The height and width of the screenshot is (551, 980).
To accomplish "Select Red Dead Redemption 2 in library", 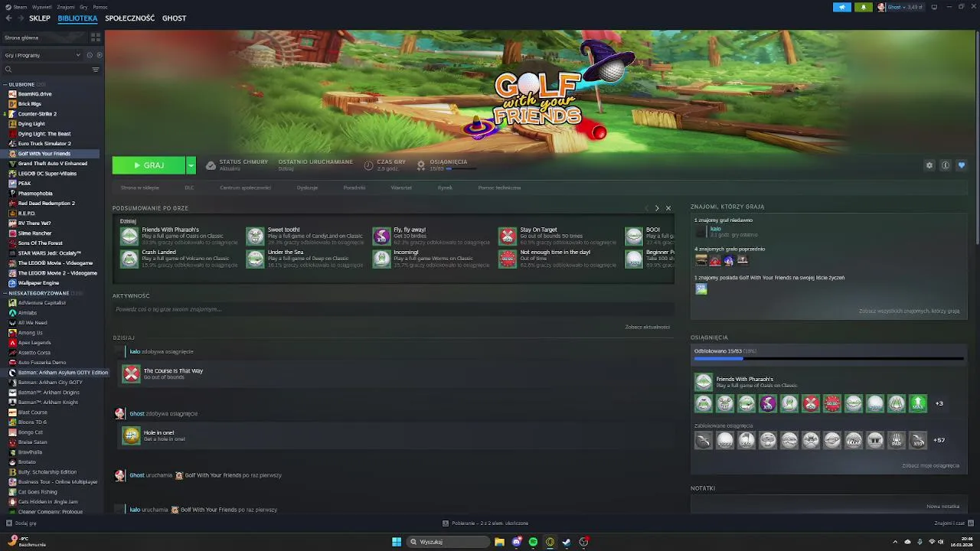I will [x=46, y=204].
